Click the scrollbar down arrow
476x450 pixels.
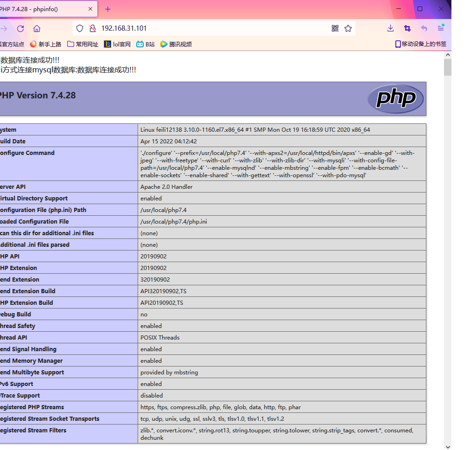point(447,446)
